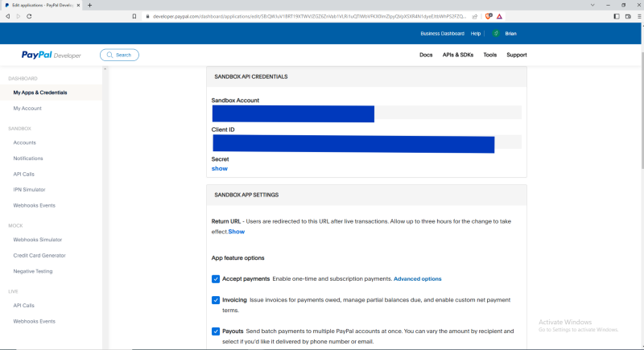Open the browser wallet icon
This screenshot has width=644, height=350.
tap(628, 16)
